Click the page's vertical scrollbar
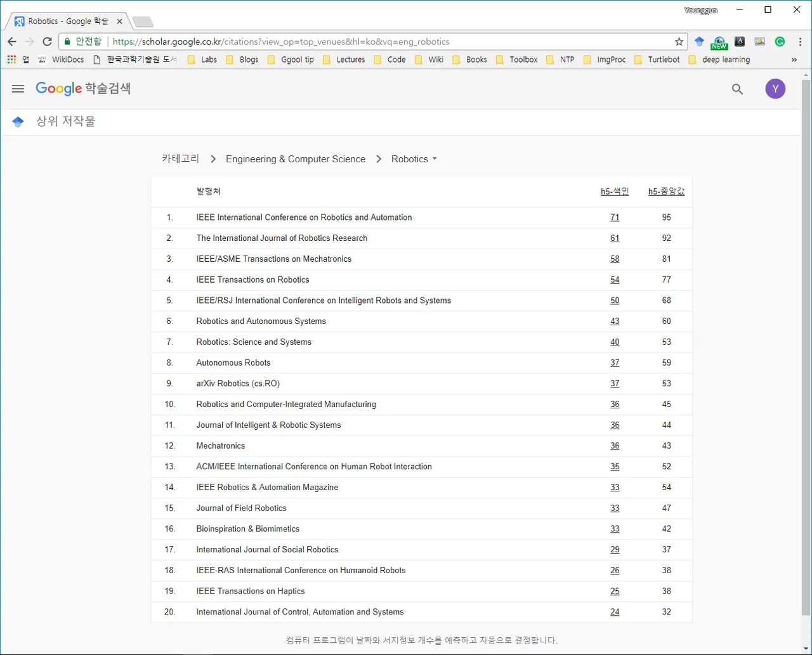This screenshot has width=812, height=655. pyautogui.click(x=806, y=348)
